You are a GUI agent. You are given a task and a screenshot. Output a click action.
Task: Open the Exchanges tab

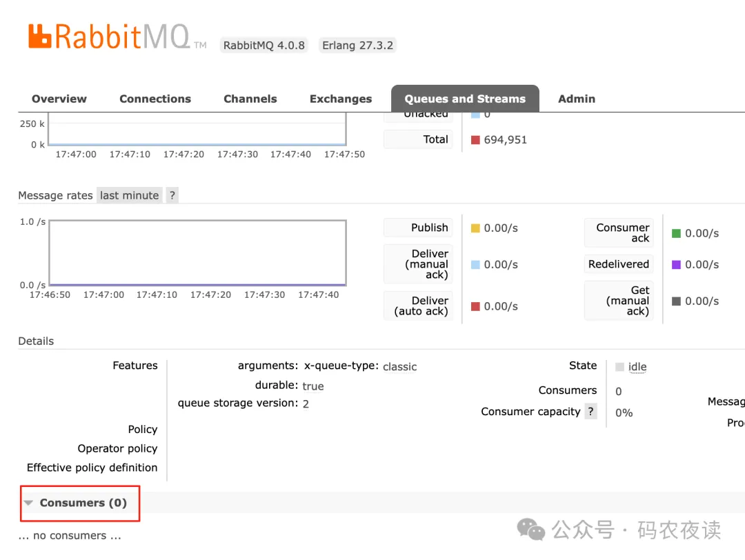click(x=341, y=99)
